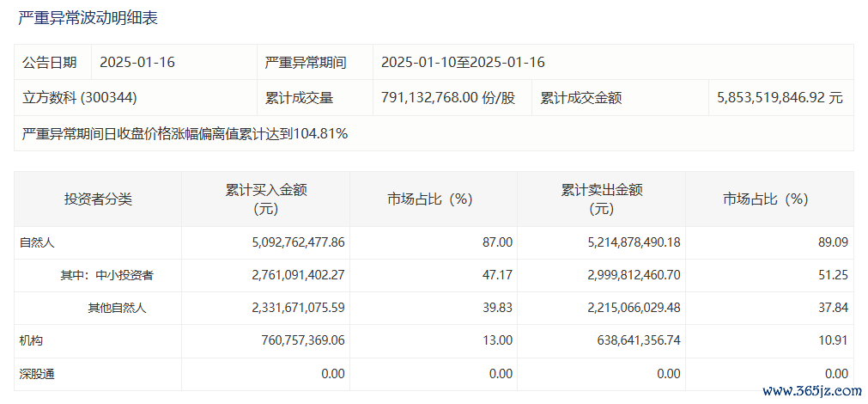The width and height of the screenshot is (868, 404).
Task: Select market share 47.17
Action: click(x=498, y=275)
